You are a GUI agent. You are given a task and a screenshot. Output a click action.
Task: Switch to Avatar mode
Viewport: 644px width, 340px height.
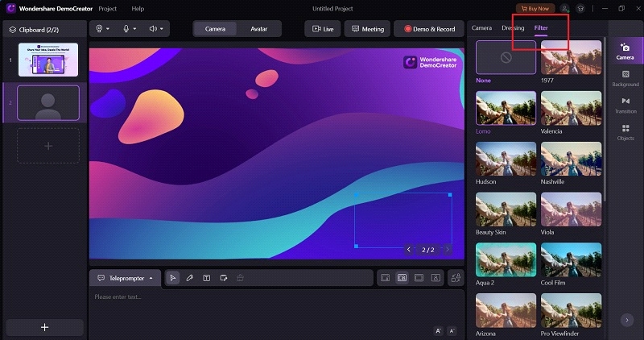click(x=258, y=29)
